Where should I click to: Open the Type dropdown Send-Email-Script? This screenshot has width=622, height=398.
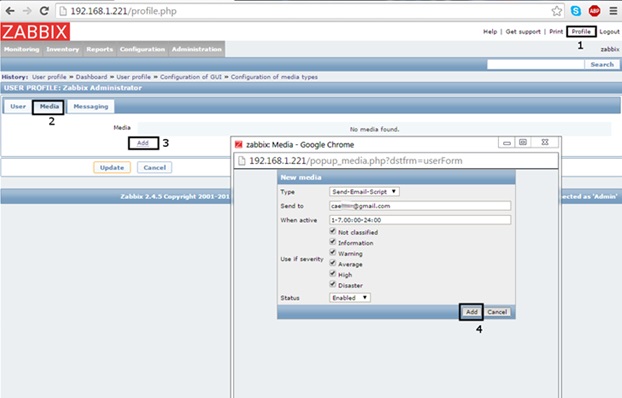pyautogui.click(x=364, y=192)
